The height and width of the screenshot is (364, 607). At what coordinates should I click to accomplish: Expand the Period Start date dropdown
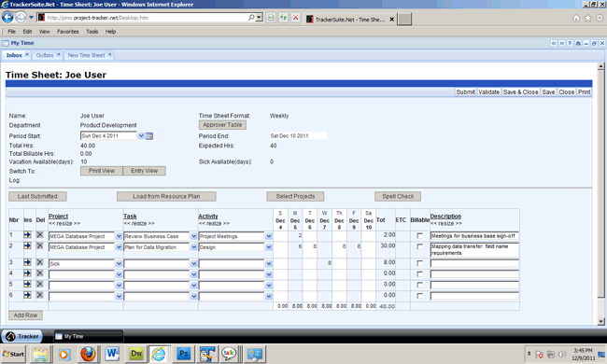[x=141, y=135]
